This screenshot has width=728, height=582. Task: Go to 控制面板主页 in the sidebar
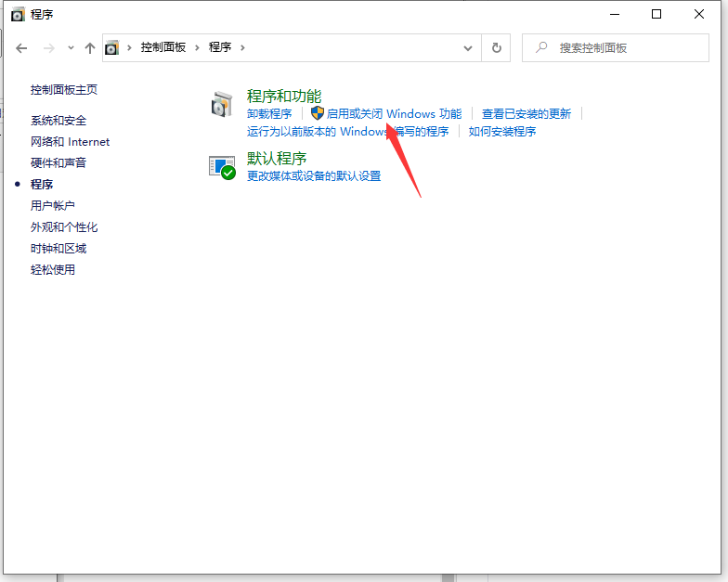coord(64,90)
